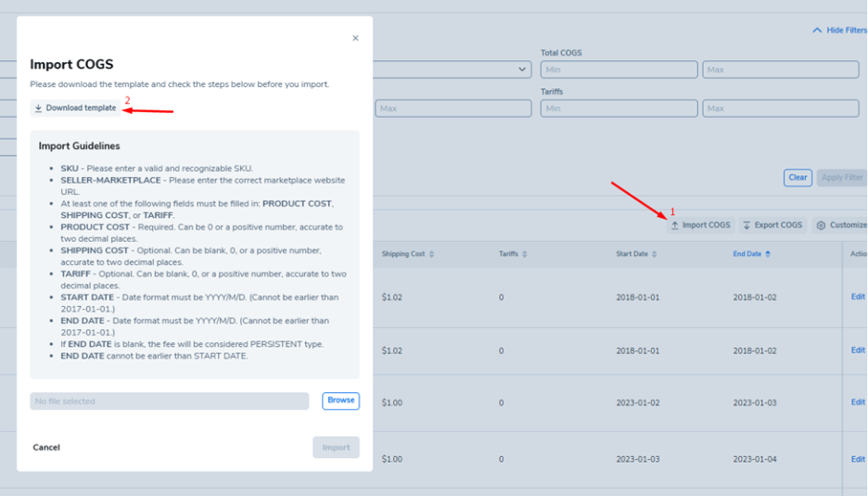
Task: Click the Export COGS download icon
Action: tap(747, 225)
